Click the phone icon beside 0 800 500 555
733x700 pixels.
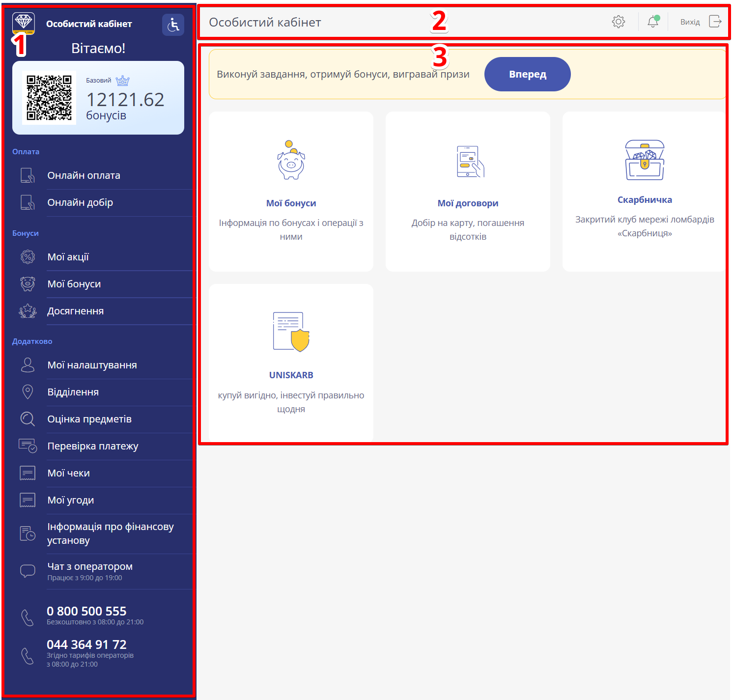pyautogui.click(x=28, y=617)
